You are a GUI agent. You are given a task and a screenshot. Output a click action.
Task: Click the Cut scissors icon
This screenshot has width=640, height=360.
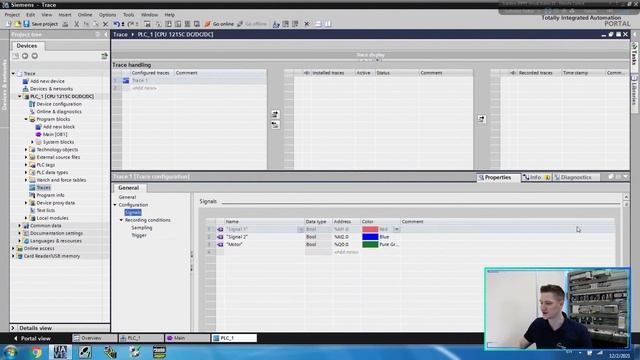click(x=76, y=24)
